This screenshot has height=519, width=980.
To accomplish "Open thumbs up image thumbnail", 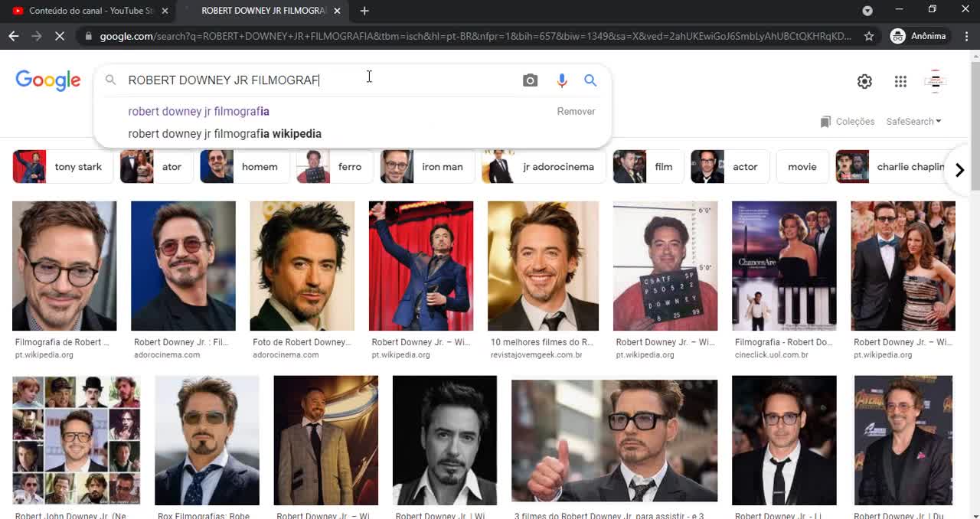I will click(614, 440).
